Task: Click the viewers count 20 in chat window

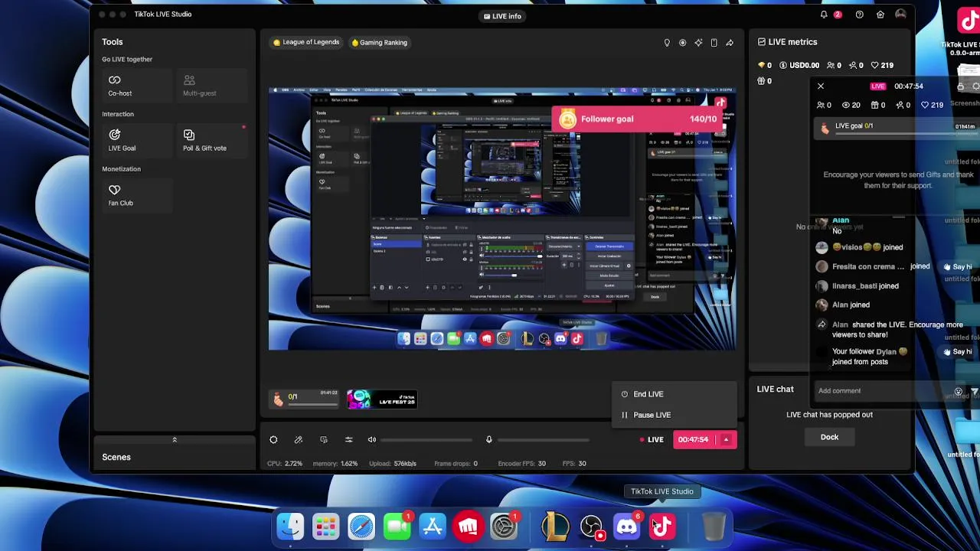Action: 851,105
